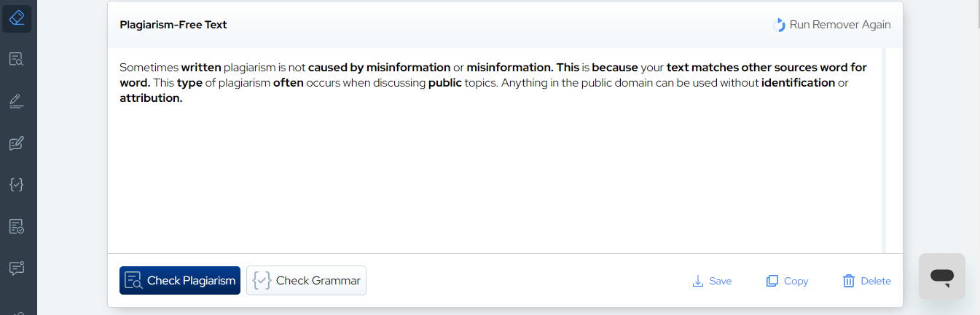Viewport: 980px width, 315px height.
Task: Click the bold word identification in text
Action: [798, 83]
